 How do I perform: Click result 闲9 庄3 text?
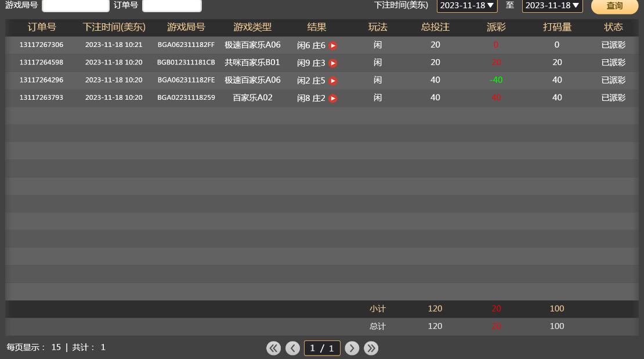click(311, 63)
